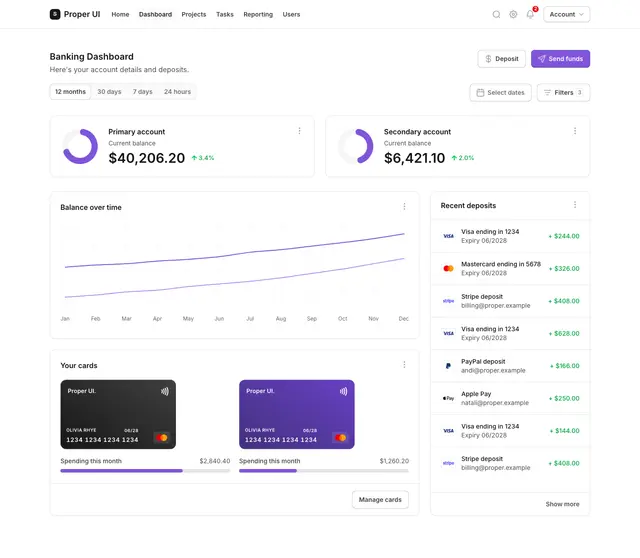Open Reporting in navigation
Image resolution: width=640 pixels, height=558 pixels.
(258, 14)
